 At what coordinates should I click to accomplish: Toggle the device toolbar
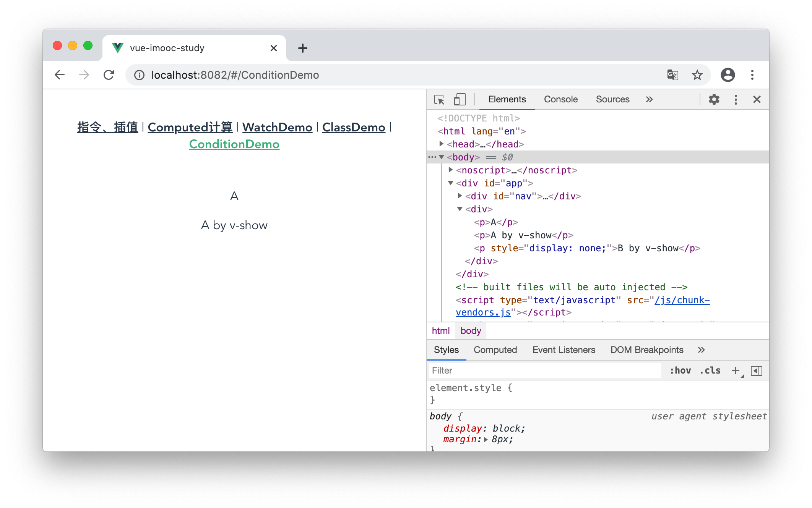coord(460,100)
